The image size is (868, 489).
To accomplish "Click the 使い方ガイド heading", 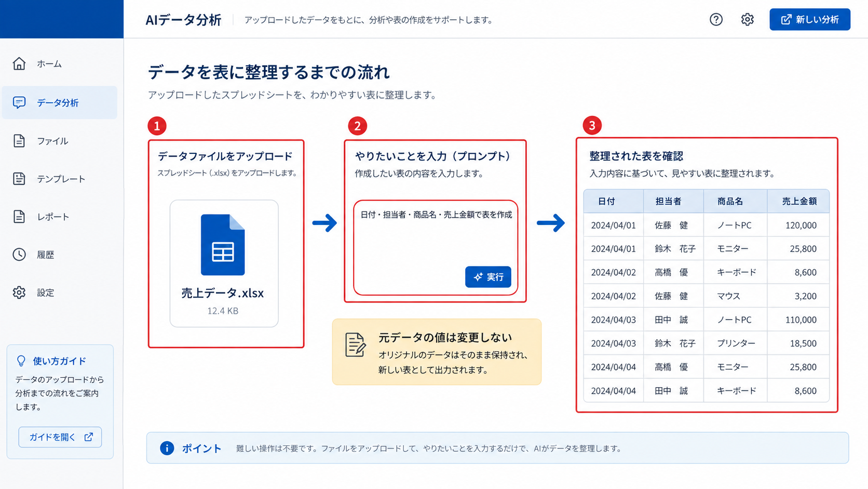I will (59, 361).
